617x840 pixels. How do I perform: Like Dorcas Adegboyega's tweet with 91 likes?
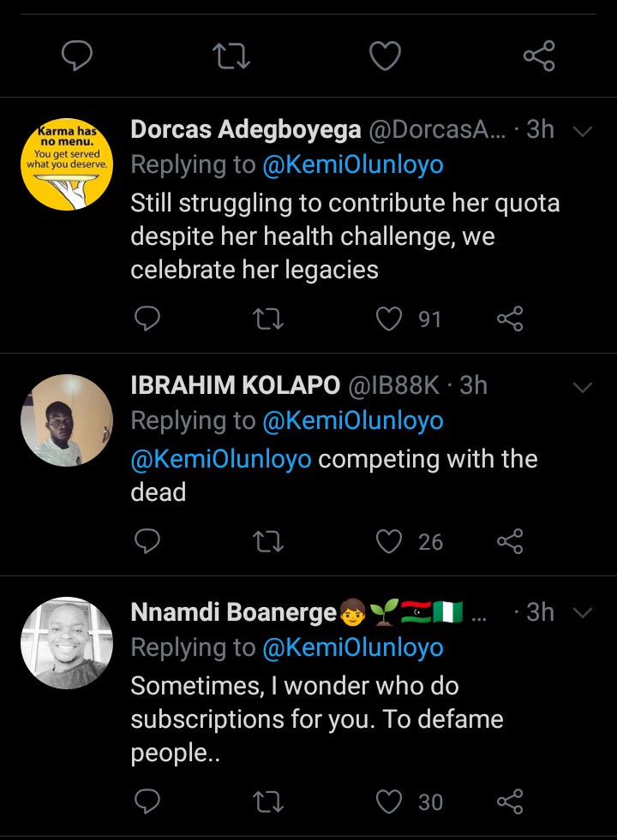(390, 319)
